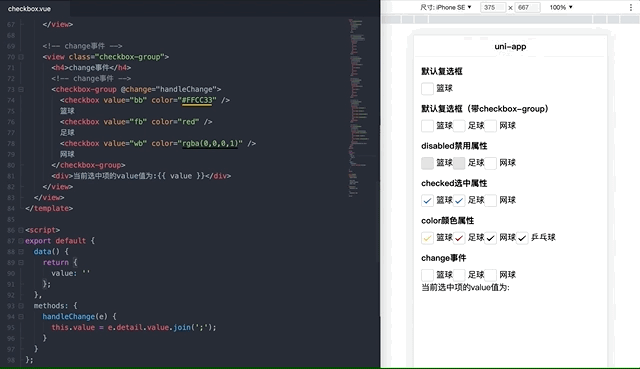Collapse the checkbox-group fold at line 73
The height and width of the screenshot is (369, 640).
coord(21,89)
